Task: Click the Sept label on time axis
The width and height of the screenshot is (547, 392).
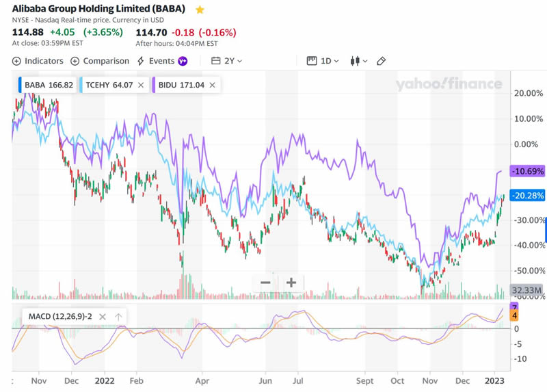Action: coord(364,381)
